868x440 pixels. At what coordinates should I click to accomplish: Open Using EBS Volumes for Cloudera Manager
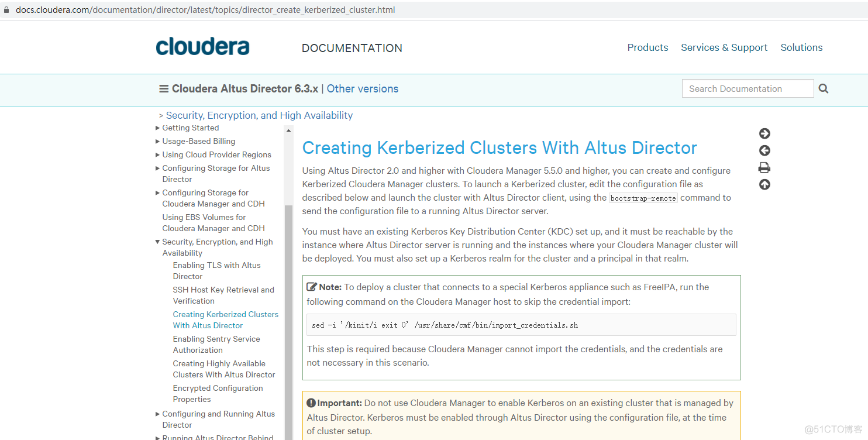pyautogui.click(x=213, y=223)
